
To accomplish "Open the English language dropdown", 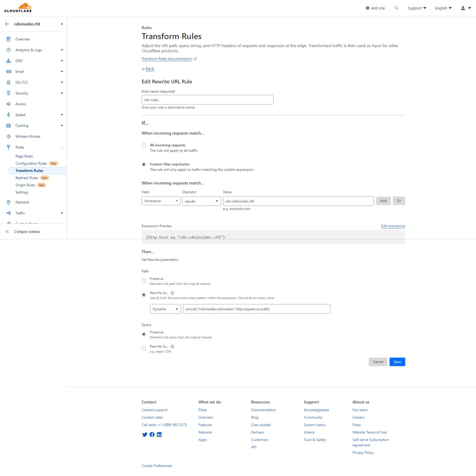I will pyautogui.click(x=443, y=8).
